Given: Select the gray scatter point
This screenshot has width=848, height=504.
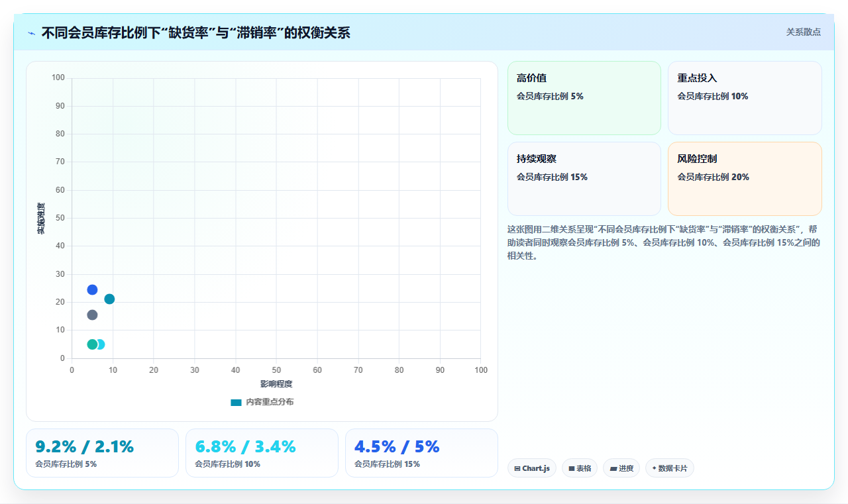Looking at the screenshot, I should tap(92, 315).
